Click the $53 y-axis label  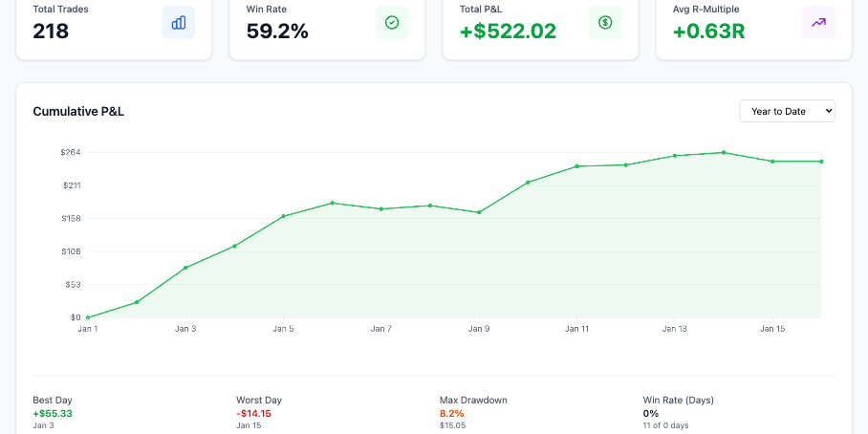tap(73, 285)
